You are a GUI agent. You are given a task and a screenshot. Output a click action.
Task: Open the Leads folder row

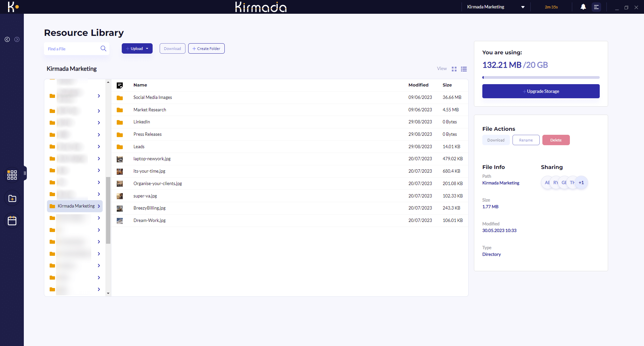tap(290, 147)
